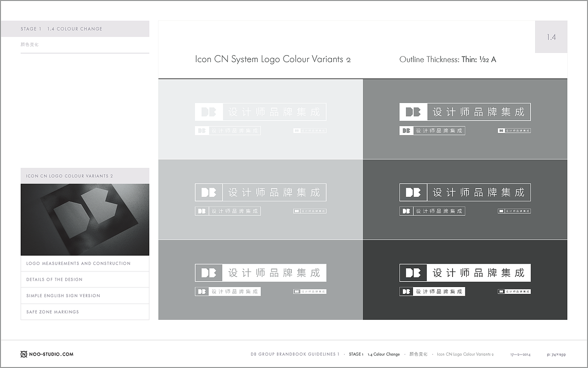Click DB mark of large logo on darkest bottom-right panel
The image size is (588, 368).
(413, 273)
